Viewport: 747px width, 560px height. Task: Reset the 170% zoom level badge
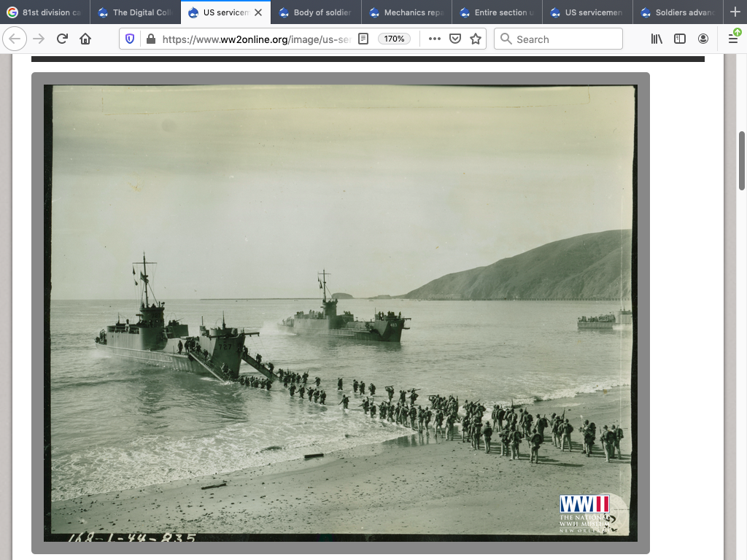394,39
